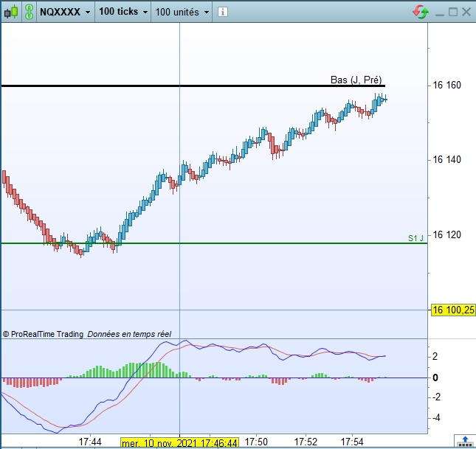Viewport: 476px width, 449px height.
Task: Click the yellow cursor date-time label
Action: [179, 442]
